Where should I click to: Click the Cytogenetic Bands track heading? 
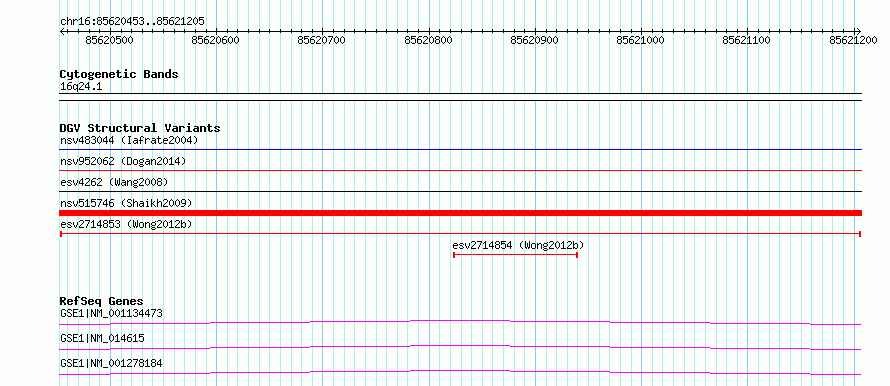point(119,74)
